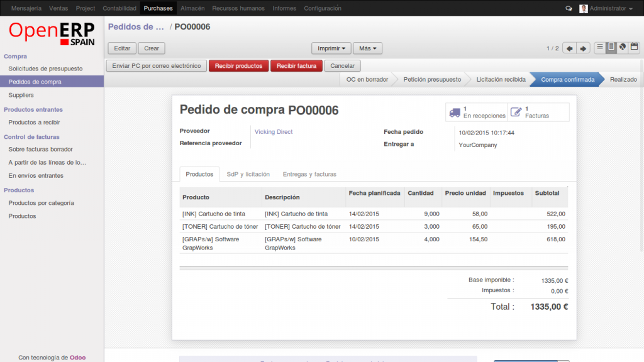
Task: Open the Informes menu
Action: click(284, 8)
